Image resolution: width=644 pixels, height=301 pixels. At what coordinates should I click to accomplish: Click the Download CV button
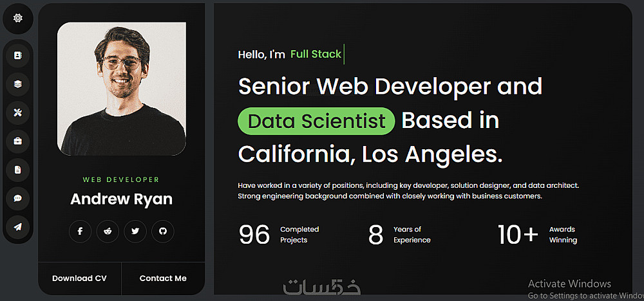click(79, 278)
